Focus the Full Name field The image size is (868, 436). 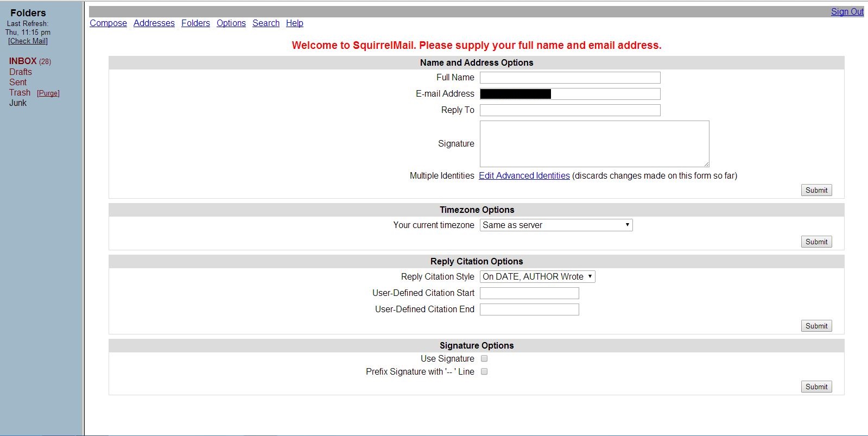point(570,78)
